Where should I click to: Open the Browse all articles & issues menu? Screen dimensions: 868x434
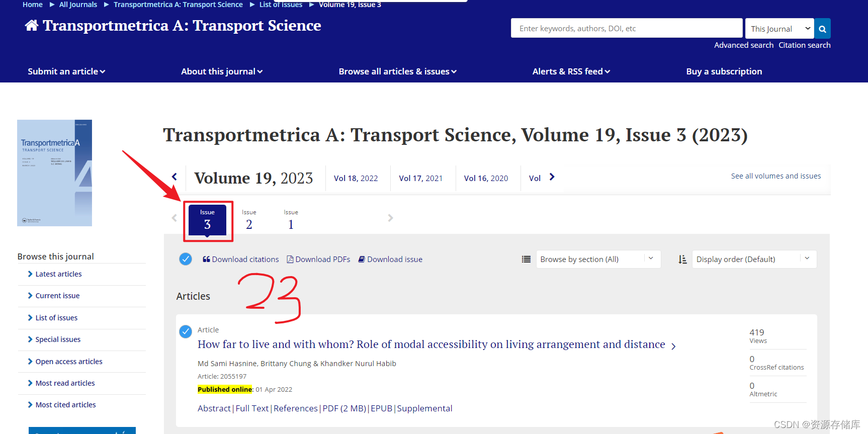(397, 71)
